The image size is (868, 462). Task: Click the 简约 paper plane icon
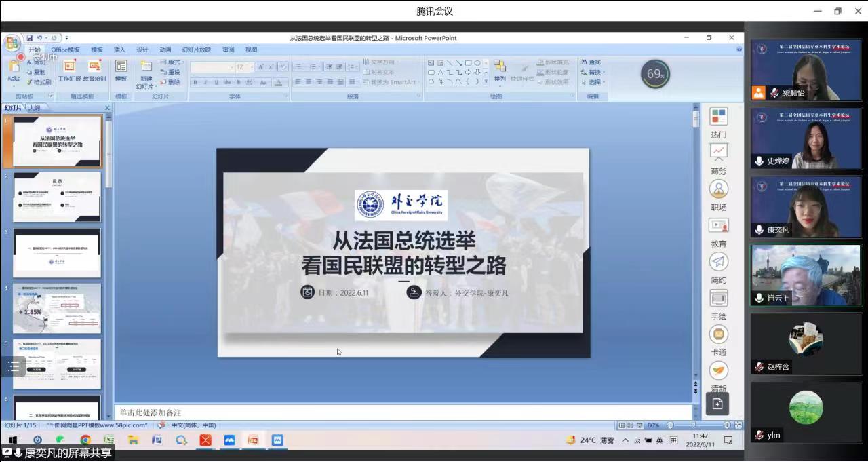[718, 262]
